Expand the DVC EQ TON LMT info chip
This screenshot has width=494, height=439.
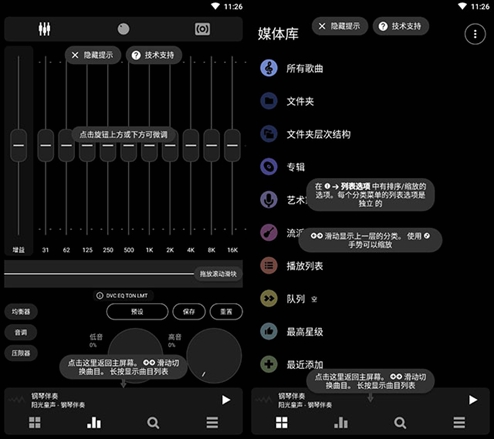pos(122,296)
